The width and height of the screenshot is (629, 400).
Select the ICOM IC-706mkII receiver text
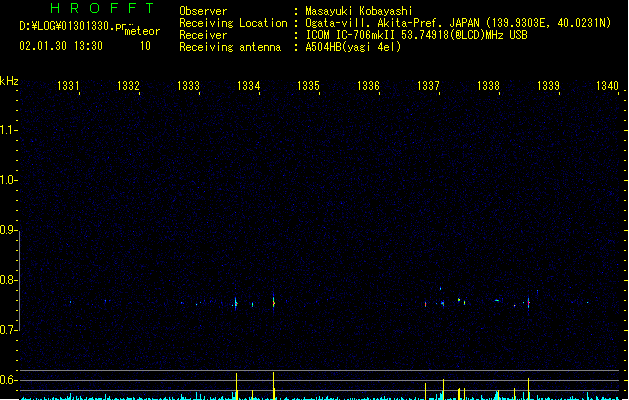[416, 35]
